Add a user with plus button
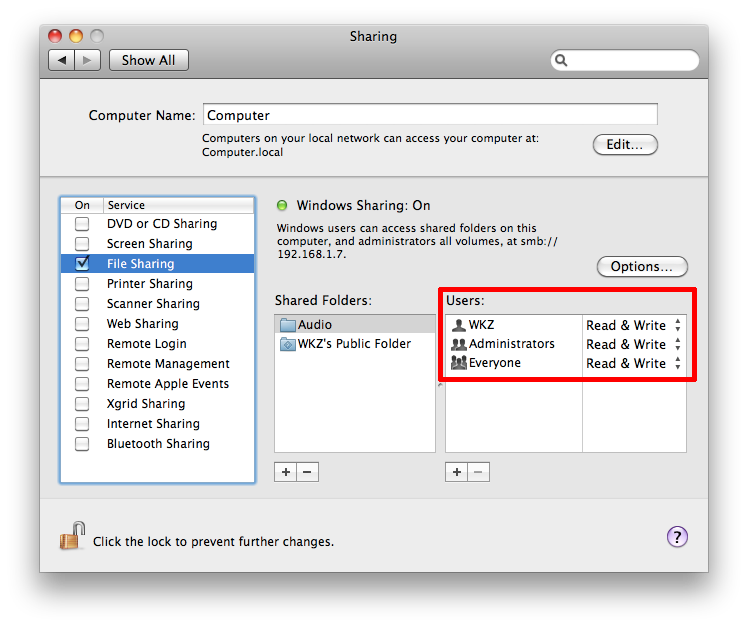748x627 pixels. pos(457,472)
